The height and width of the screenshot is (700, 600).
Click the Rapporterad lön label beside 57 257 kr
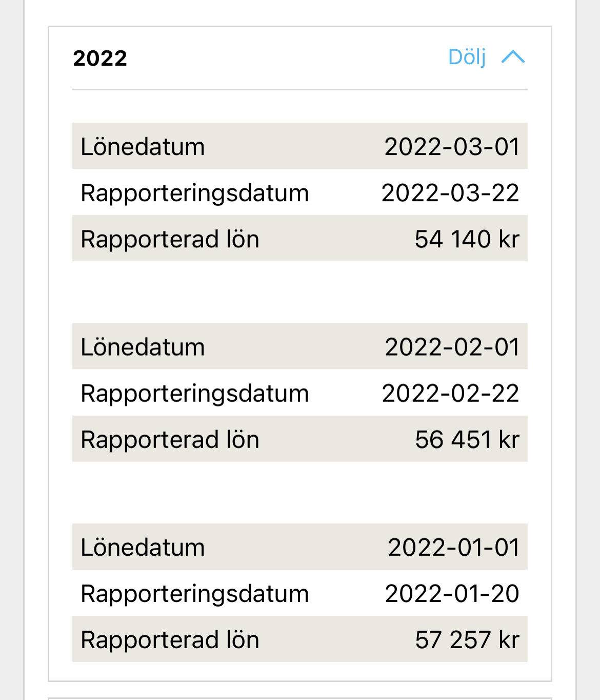coord(170,640)
